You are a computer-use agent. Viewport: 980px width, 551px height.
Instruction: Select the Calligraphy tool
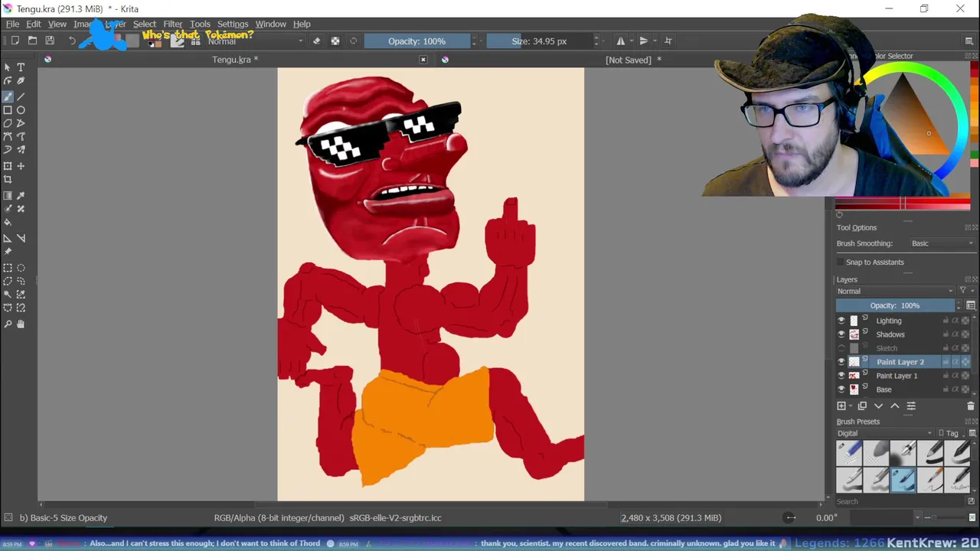(x=21, y=81)
